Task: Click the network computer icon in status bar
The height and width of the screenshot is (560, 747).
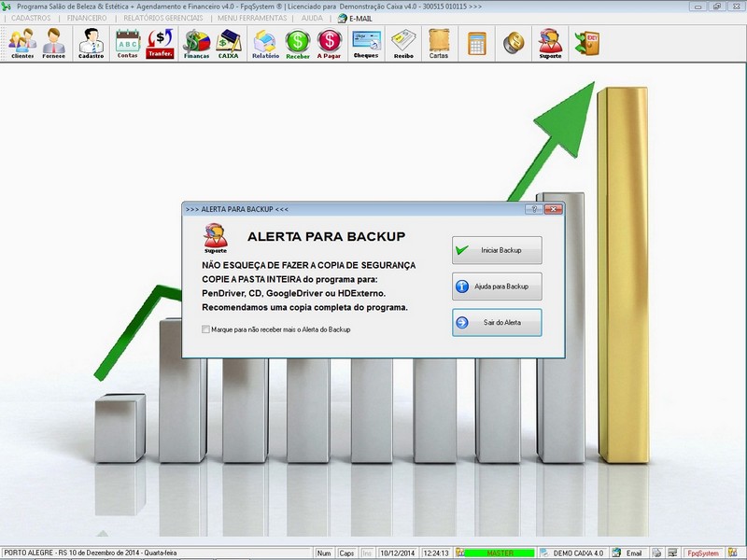Action: [672, 553]
